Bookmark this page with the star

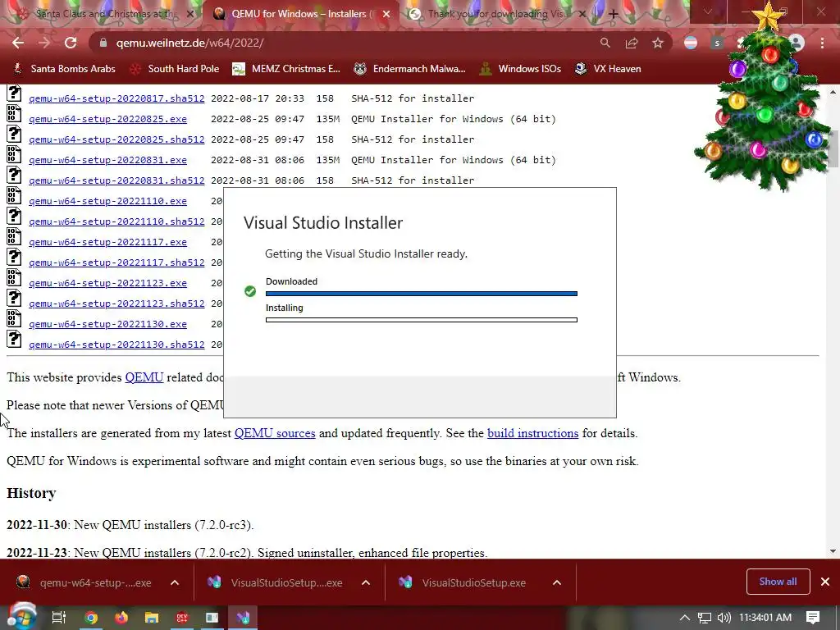click(658, 43)
